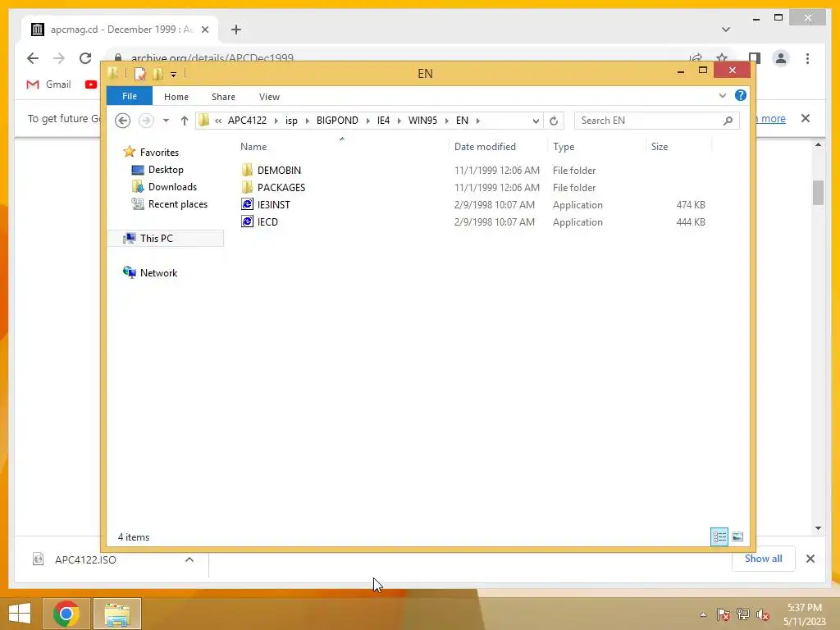The height and width of the screenshot is (630, 840).
Task: Select the IE3INST application icon
Action: coord(247,204)
